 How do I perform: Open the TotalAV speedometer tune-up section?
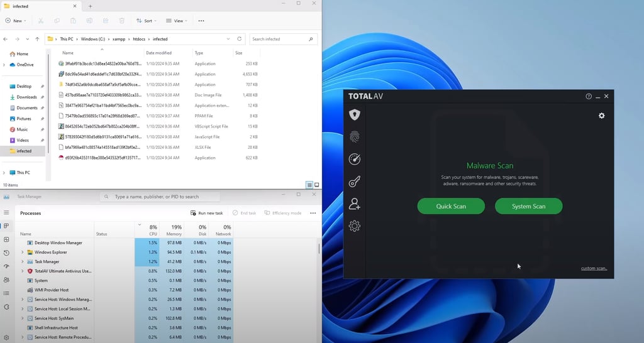pyautogui.click(x=355, y=159)
